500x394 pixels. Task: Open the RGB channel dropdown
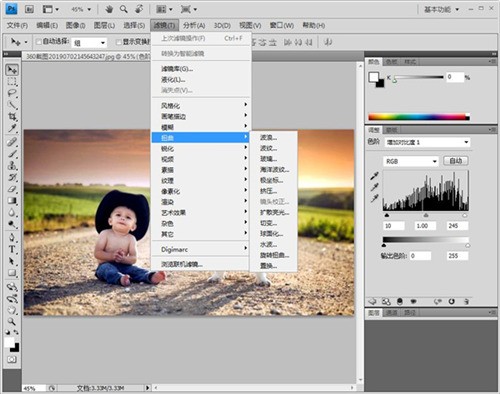tap(410, 161)
